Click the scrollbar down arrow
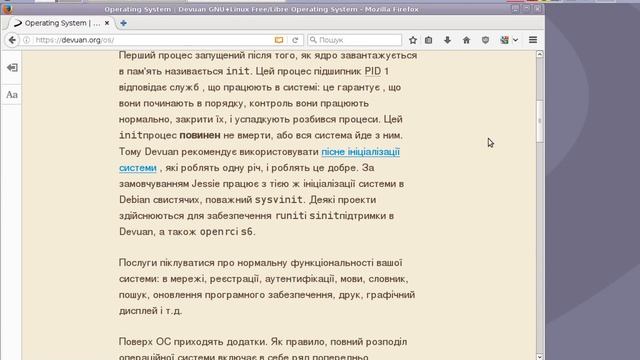Image resolution: width=640 pixels, height=360 pixels. click(540, 356)
